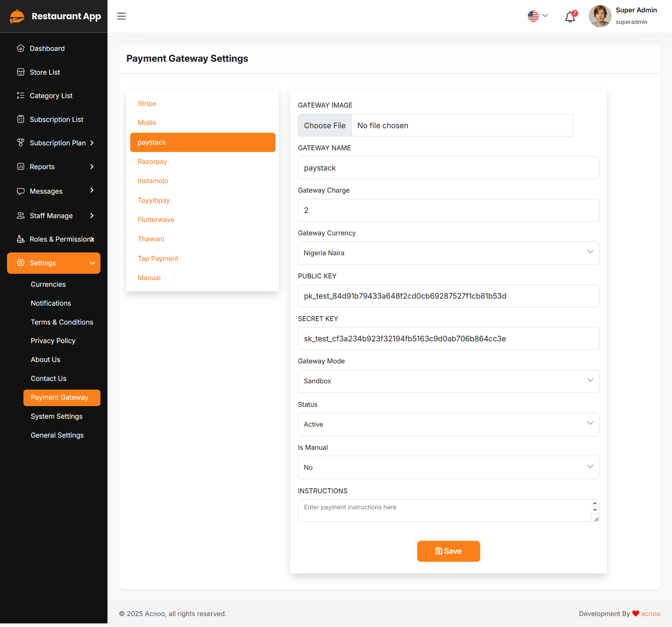The height and width of the screenshot is (627, 672).
Task: Open the Status dropdown
Action: click(x=448, y=424)
